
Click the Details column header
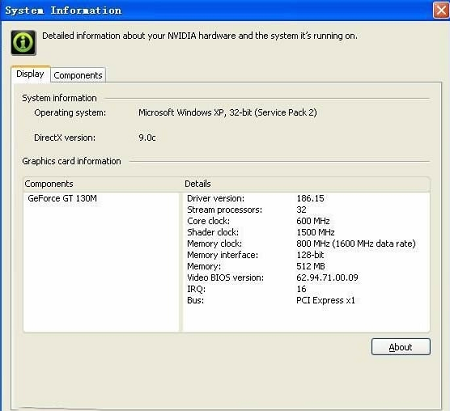[x=306, y=184]
